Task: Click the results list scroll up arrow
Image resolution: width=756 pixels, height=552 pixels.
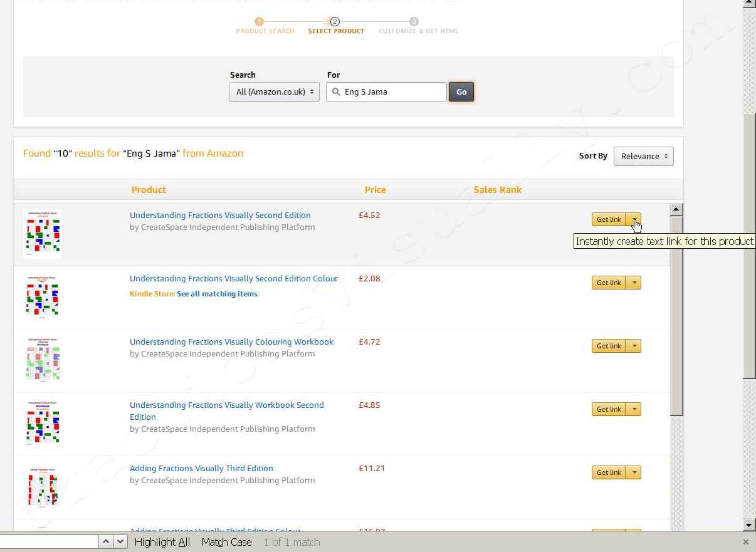Action: coord(676,210)
